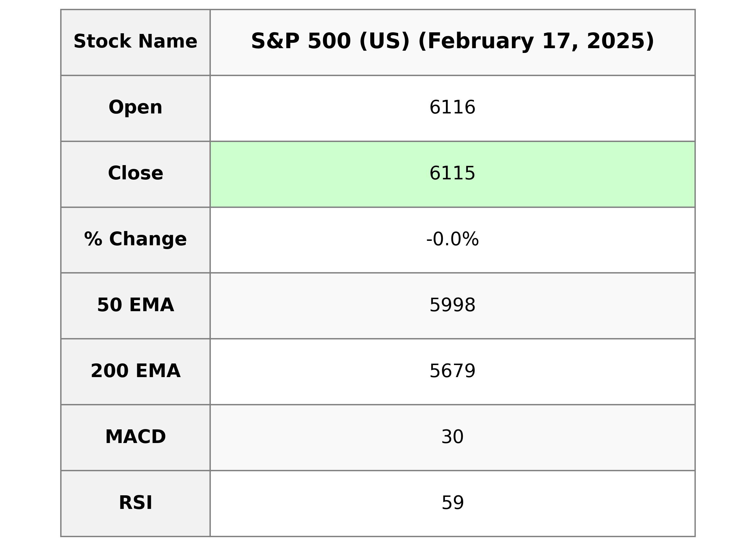Select the Close row label
Viewport: 756px width, 546px height.
[x=135, y=173]
